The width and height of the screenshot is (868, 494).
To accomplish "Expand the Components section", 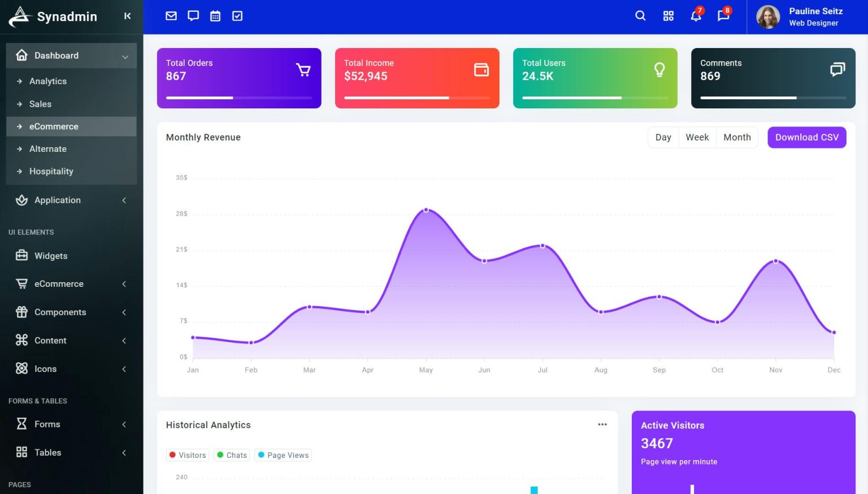I will tap(60, 312).
